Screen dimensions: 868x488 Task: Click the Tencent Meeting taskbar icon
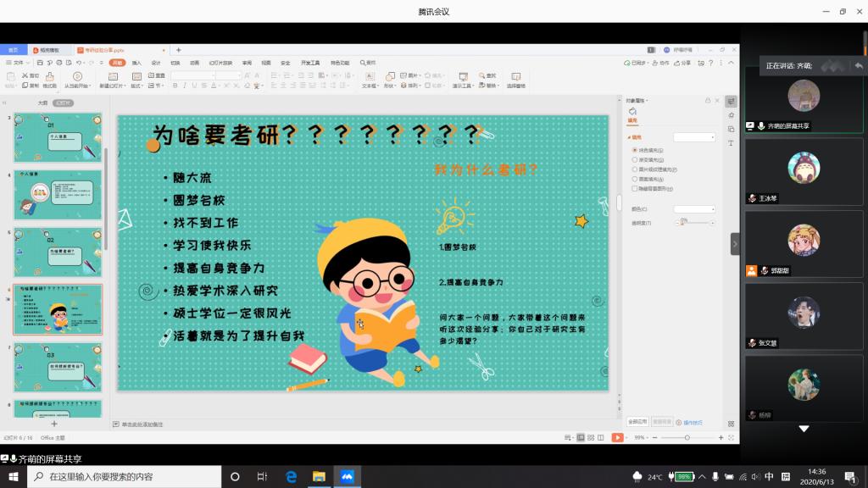346,476
